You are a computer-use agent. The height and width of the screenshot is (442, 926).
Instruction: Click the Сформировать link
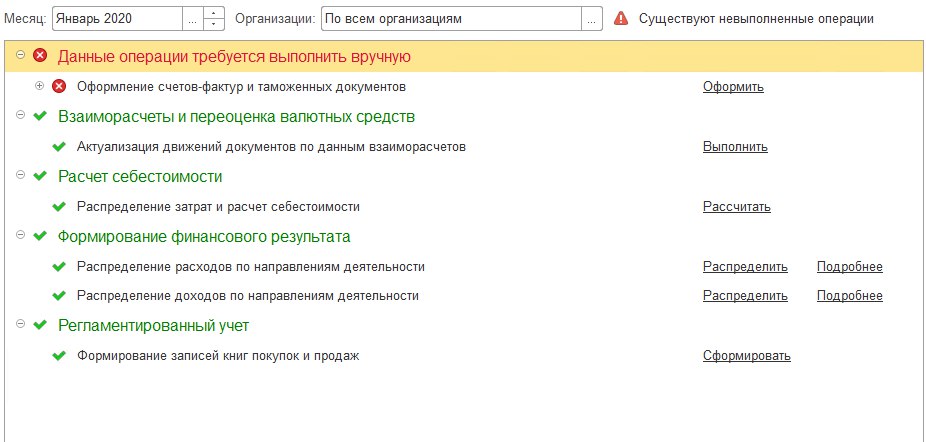(746, 356)
